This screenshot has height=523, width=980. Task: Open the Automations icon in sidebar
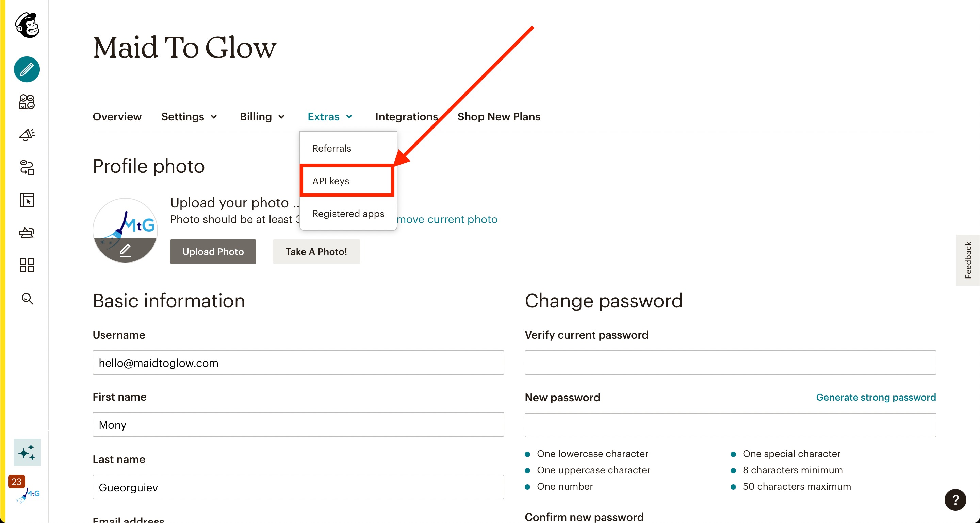(x=27, y=167)
